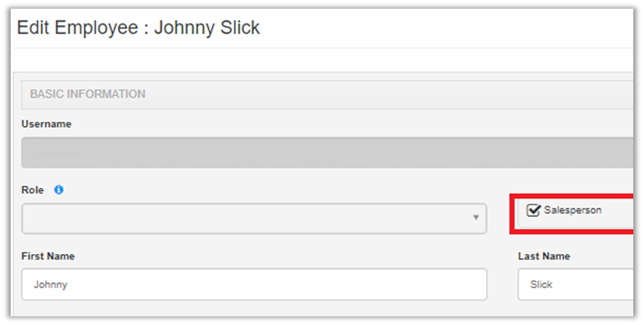Click the Slick text in Last Name
Image resolution: width=644 pixels, height=325 pixels.
541,285
